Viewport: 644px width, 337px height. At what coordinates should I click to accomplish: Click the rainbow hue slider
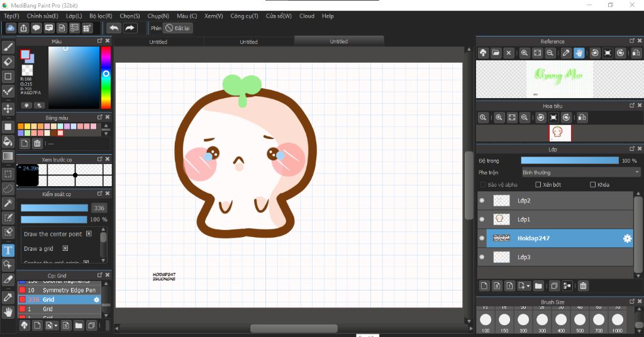tap(106, 77)
